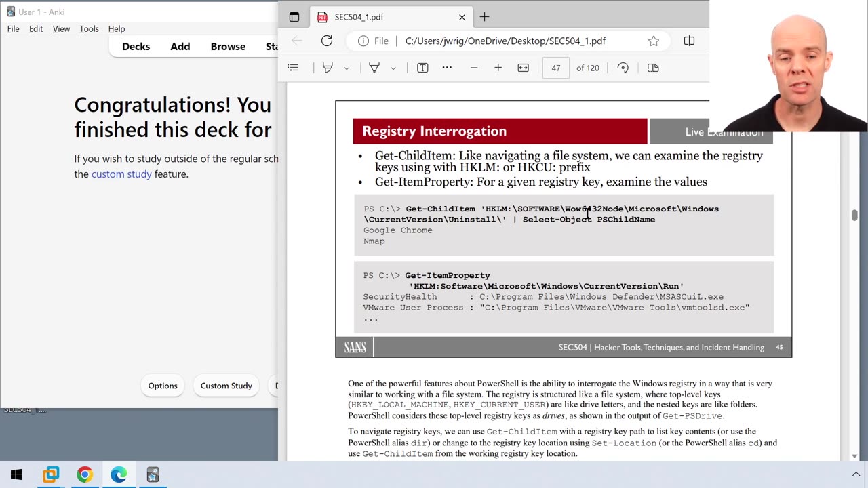Open the PDF toolbar more options
868x488 pixels.
447,68
